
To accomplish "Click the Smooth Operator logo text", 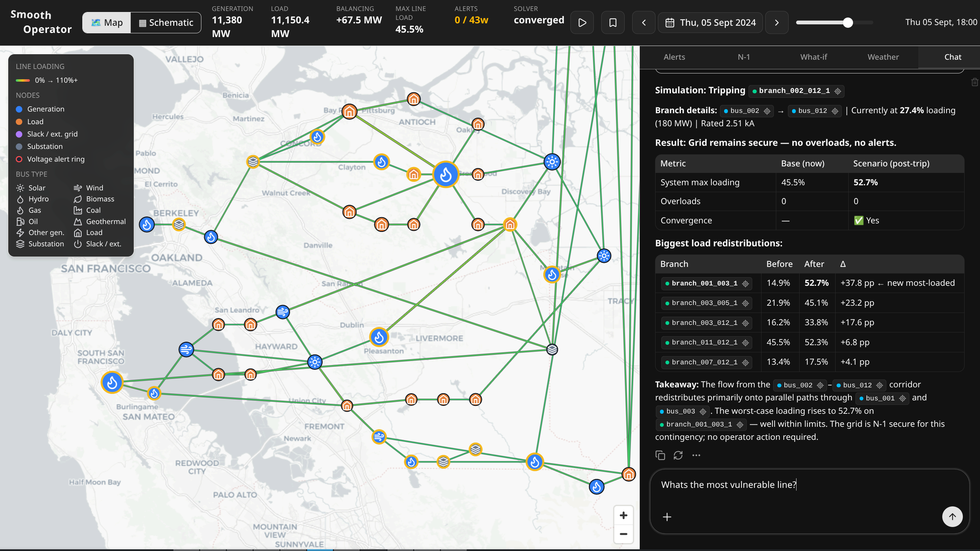I will point(41,22).
